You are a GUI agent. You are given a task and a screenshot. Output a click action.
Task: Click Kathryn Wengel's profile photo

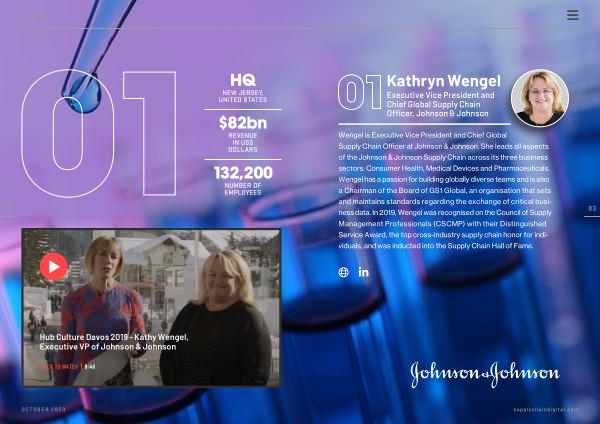click(540, 98)
